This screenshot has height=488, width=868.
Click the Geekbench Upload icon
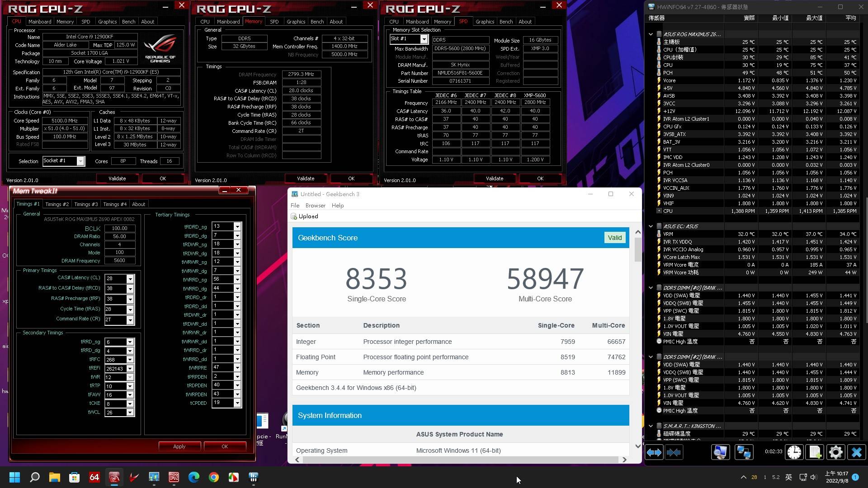click(x=294, y=216)
